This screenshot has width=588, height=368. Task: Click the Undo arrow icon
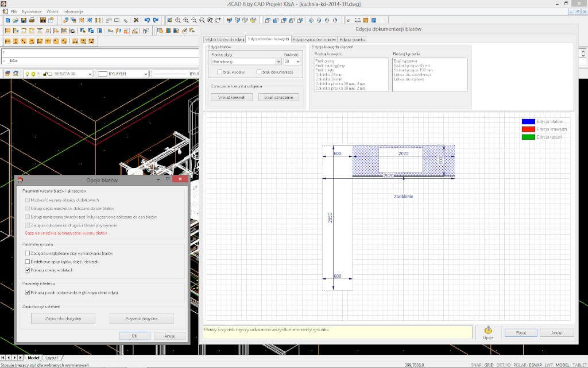point(147,20)
